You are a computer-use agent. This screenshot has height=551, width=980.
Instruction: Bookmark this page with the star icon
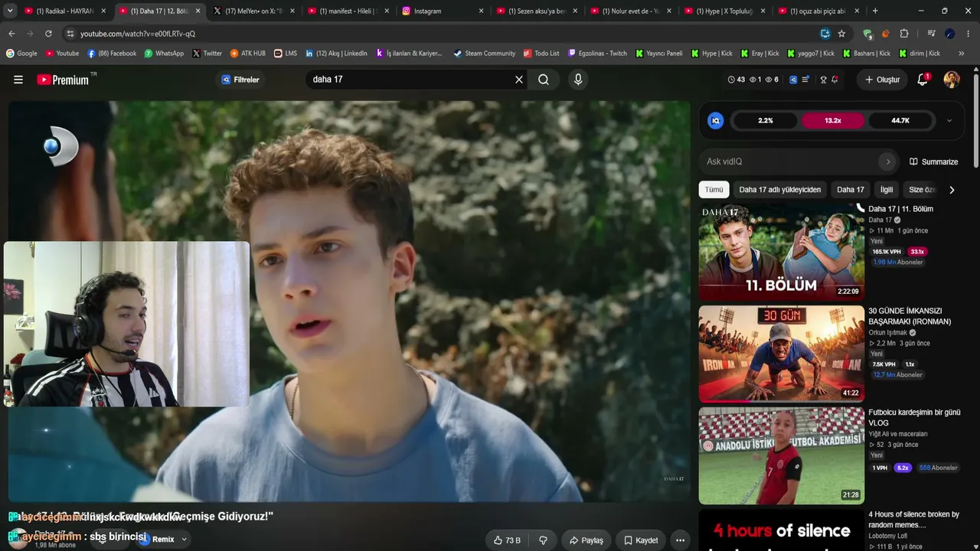click(x=841, y=34)
